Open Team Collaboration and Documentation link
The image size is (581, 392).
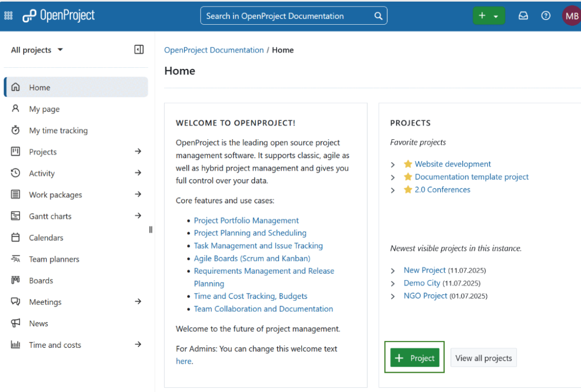click(x=264, y=309)
